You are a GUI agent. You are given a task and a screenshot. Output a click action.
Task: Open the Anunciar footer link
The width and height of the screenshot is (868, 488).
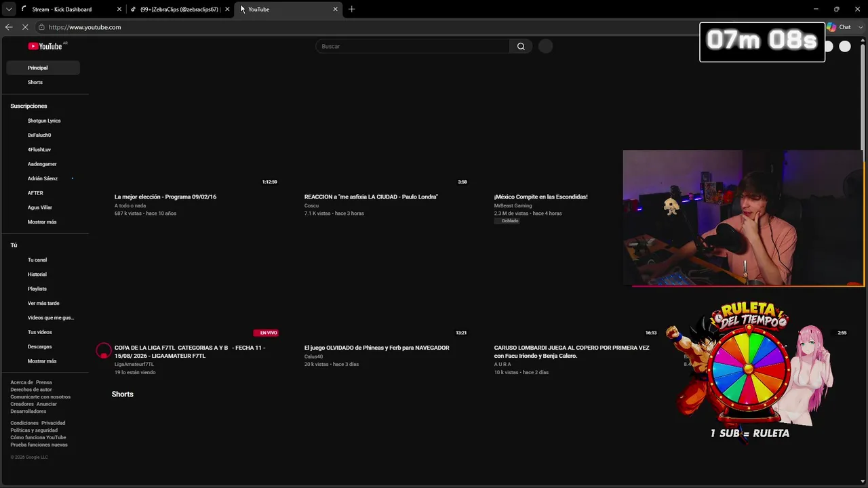point(47,404)
